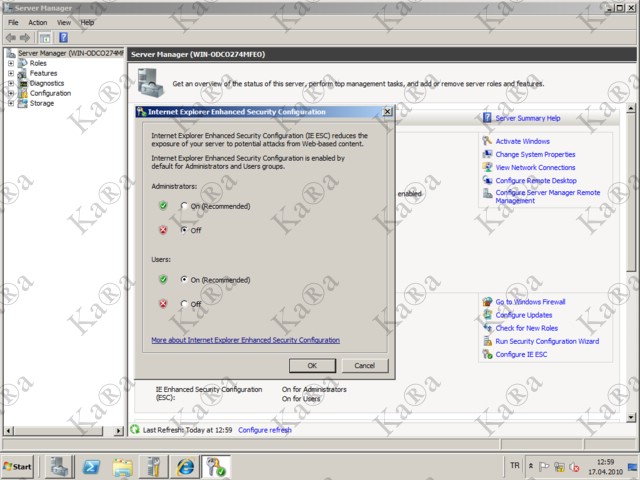
Task: Open Windows Explorer folder from taskbar
Action: pos(122,467)
